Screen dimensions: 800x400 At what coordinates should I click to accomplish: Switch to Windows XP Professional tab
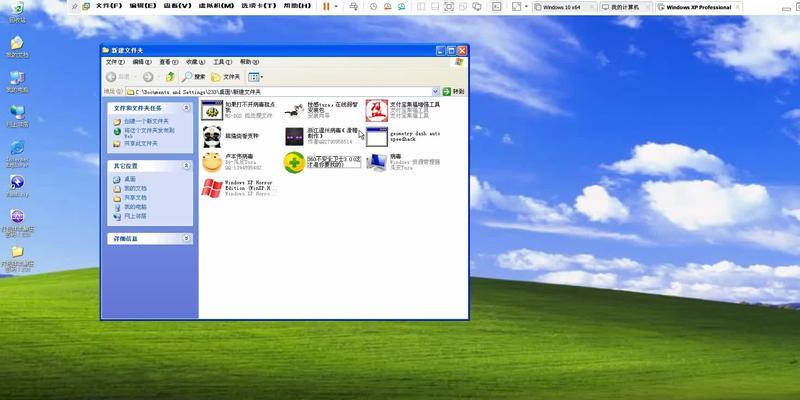698,7
